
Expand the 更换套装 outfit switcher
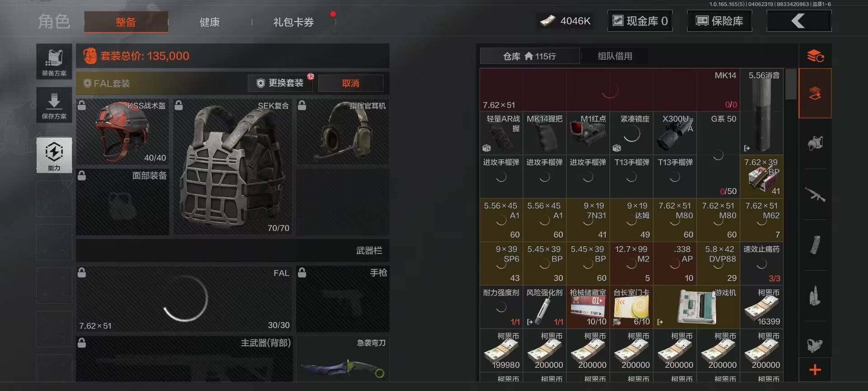281,83
